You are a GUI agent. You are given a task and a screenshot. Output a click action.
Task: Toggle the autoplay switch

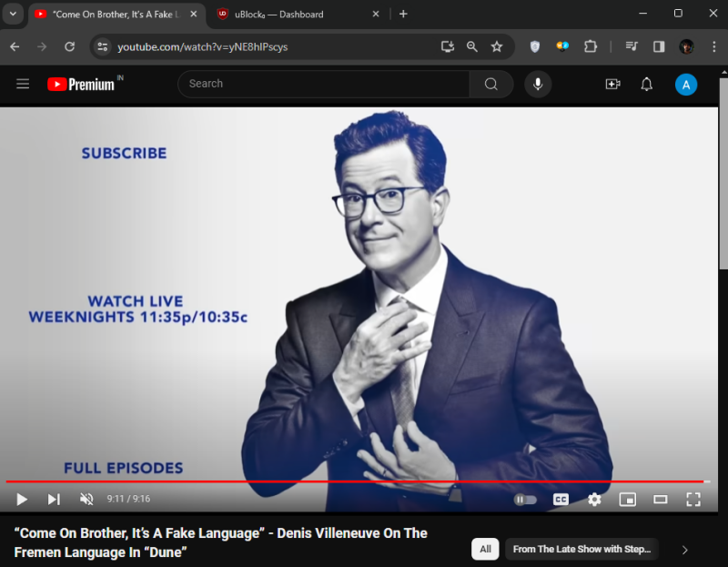click(x=525, y=500)
